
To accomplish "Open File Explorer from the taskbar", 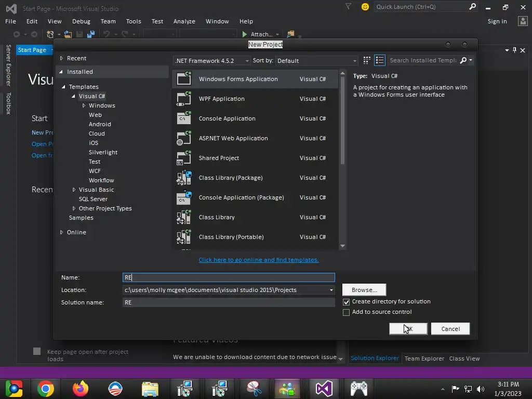I will (150, 389).
